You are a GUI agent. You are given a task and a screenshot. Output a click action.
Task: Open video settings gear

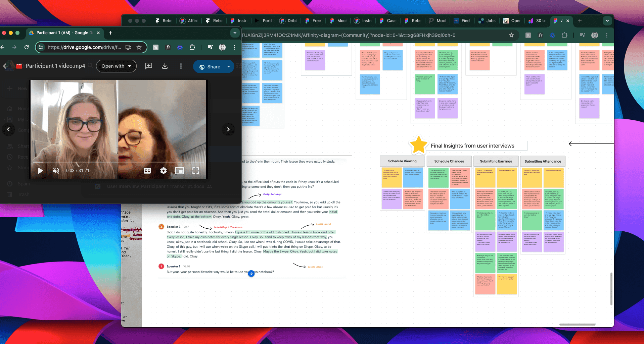coord(164,171)
